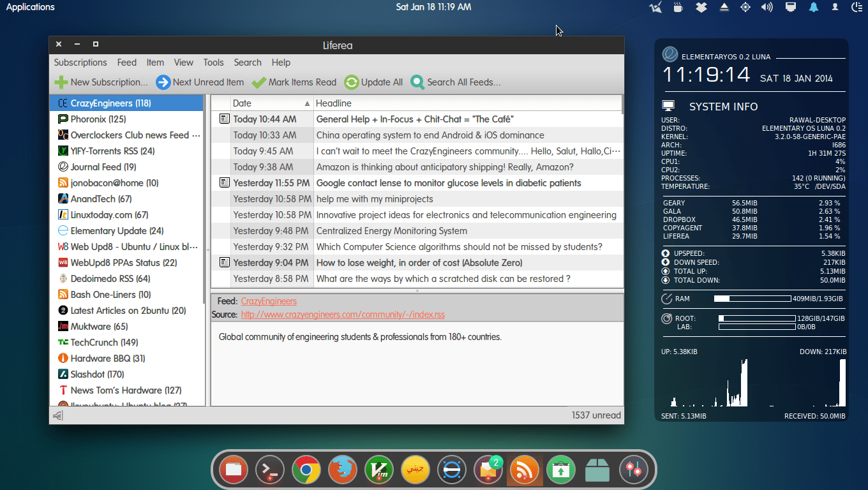
Task: Refresh feeds with Update All
Action: 373,82
